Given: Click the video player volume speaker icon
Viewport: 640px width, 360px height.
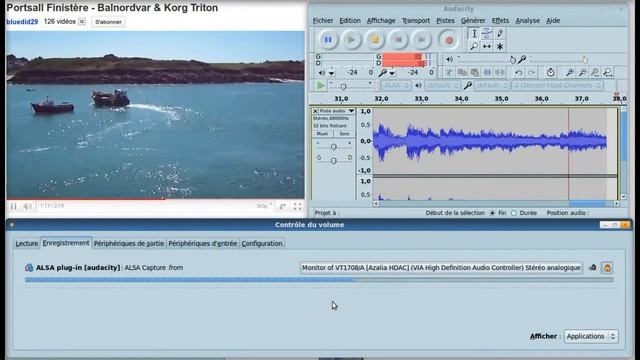Looking at the screenshot, I should point(27,206).
